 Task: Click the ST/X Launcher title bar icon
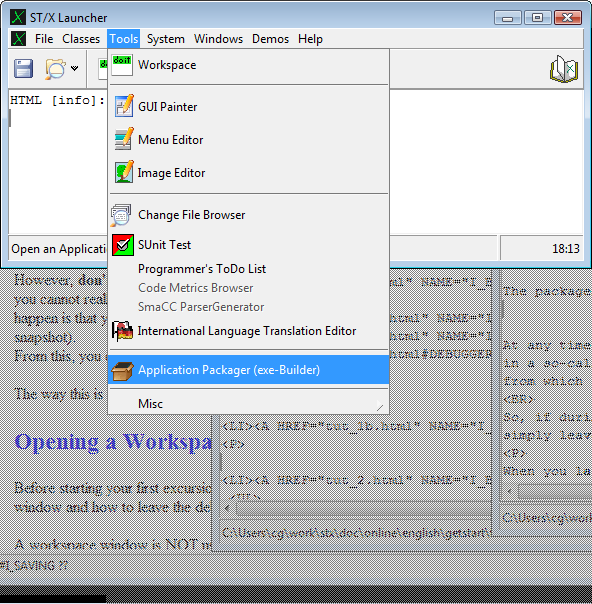[x=18, y=17]
